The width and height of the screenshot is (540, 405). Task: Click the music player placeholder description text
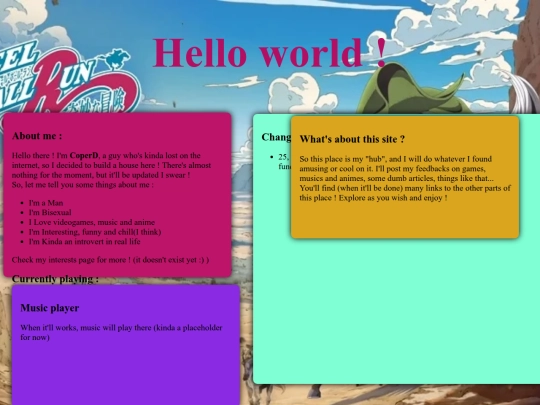pyautogui.click(x=121, y=332)
